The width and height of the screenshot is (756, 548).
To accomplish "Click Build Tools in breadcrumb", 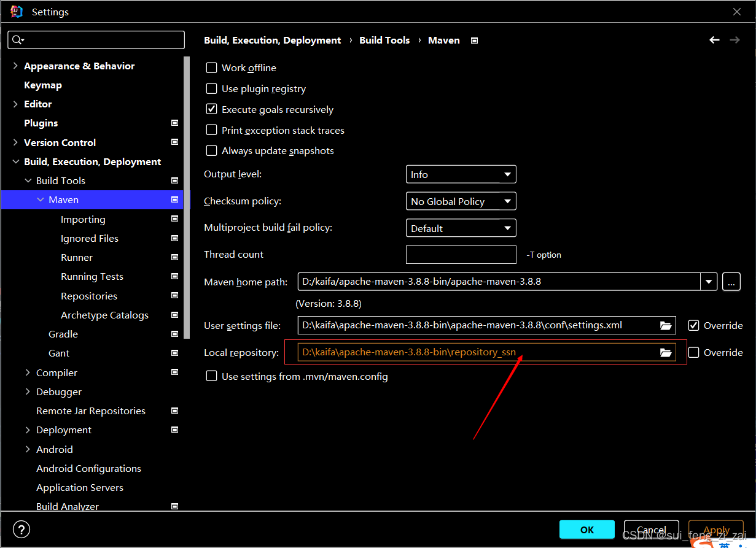I will click(x=384, y=40).
